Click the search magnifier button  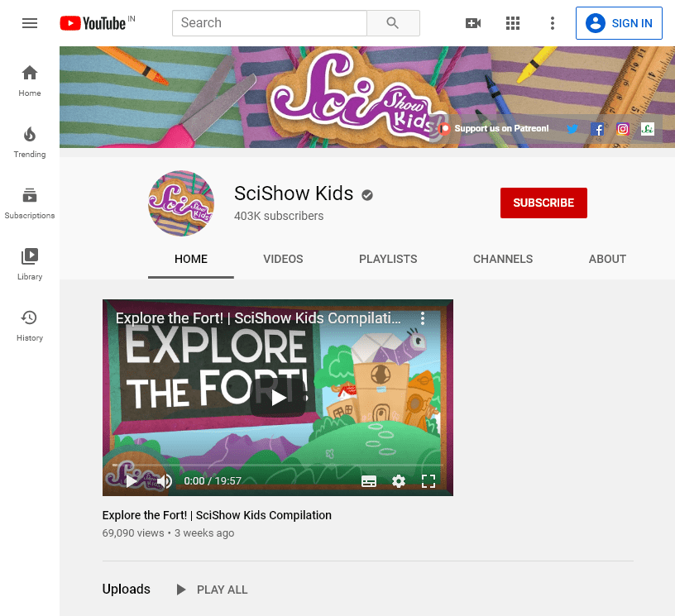393,23
